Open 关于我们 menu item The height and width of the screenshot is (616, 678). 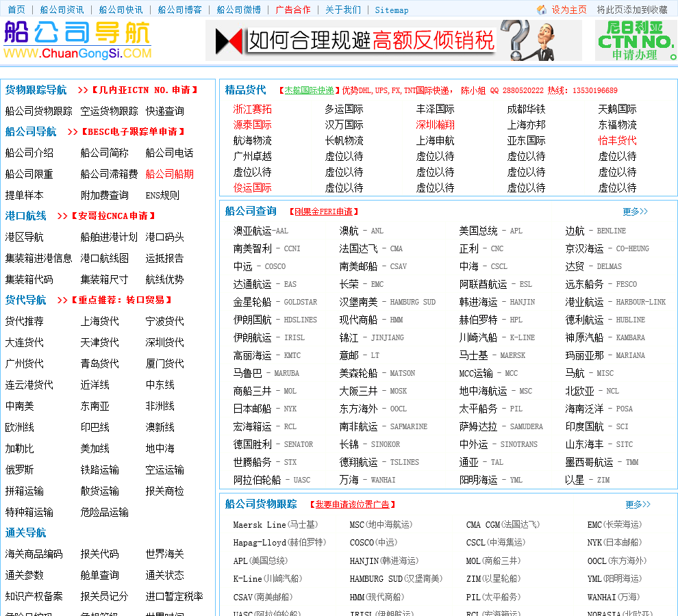(343, 10)
